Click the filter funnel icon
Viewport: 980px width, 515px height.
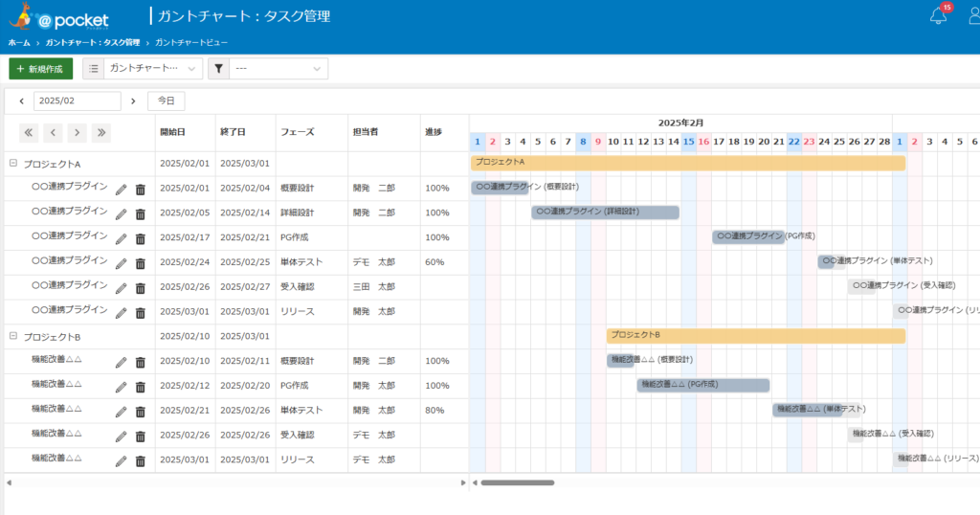coord(219,69)
